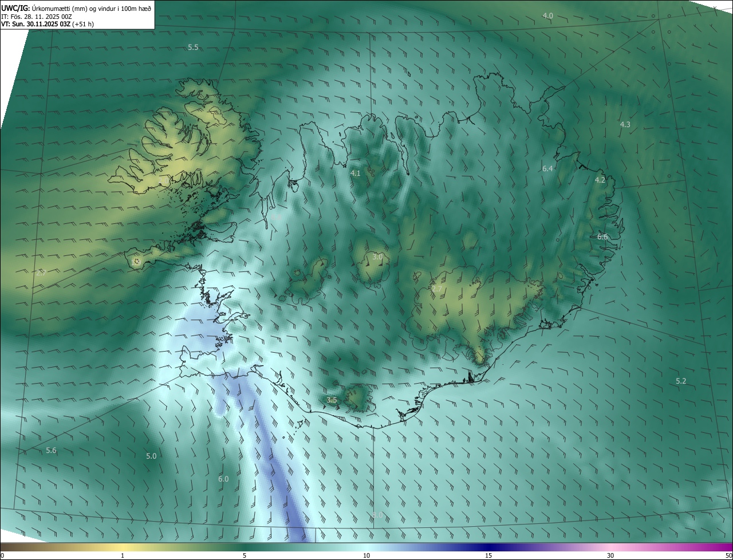This screenshot has height=560, width=733.
Task: Select the 6.0 value beside the blue band
Action: 223,479
